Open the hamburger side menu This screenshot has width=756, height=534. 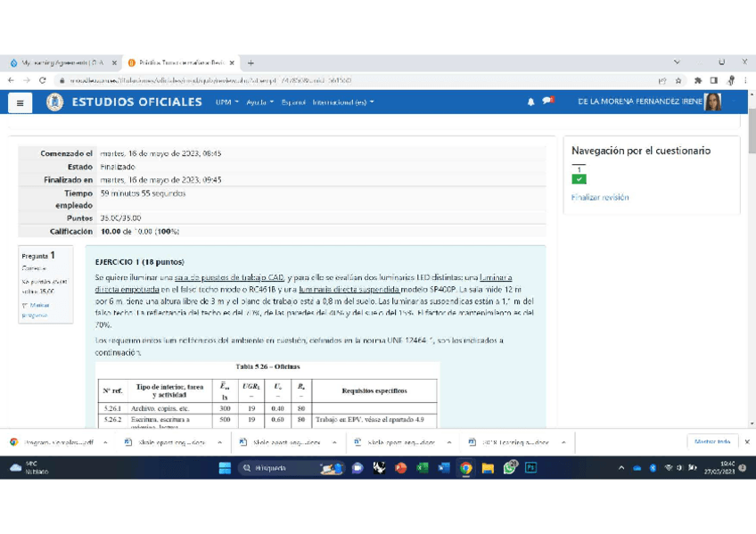coord(20,103)
